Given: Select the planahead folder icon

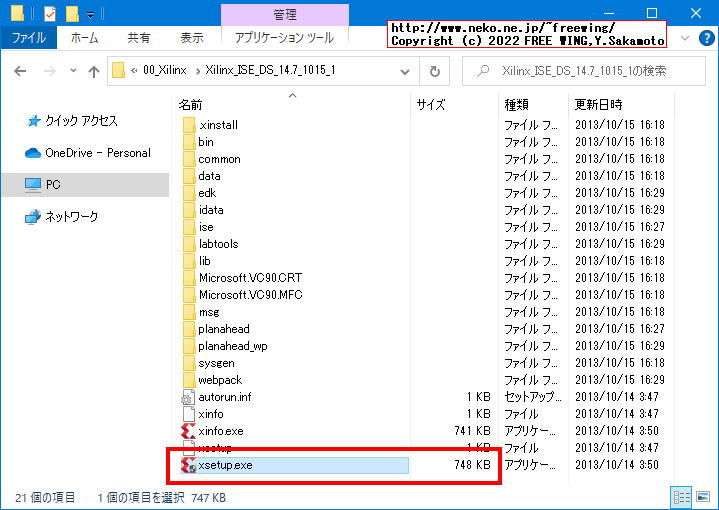Looking at the screenshot, I should click(x=188, y=329).
